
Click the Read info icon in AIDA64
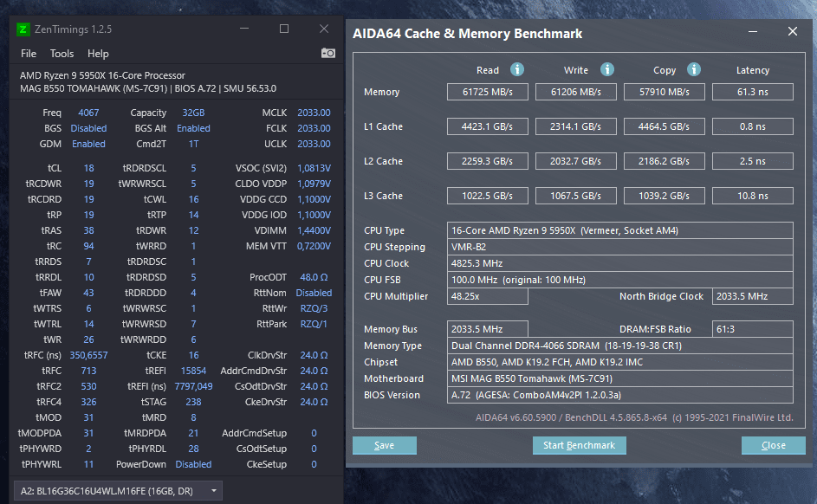[517, 69]
